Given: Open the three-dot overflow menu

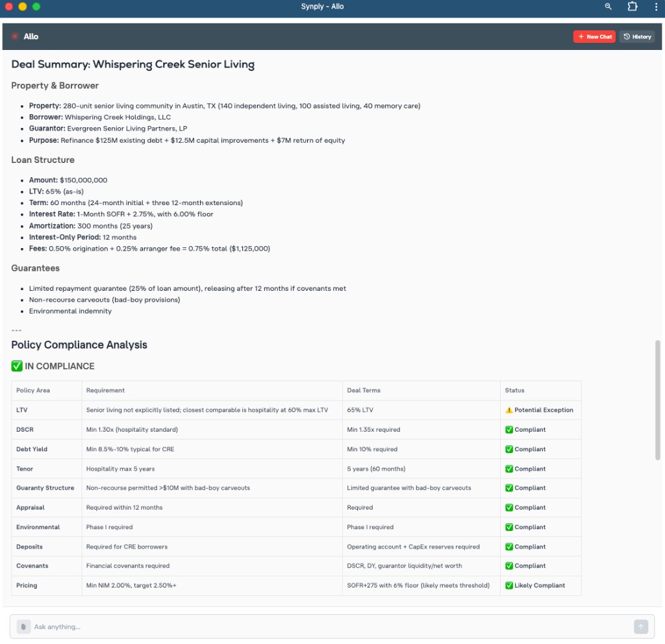Looking at the screenshot, I should (656, 6).
